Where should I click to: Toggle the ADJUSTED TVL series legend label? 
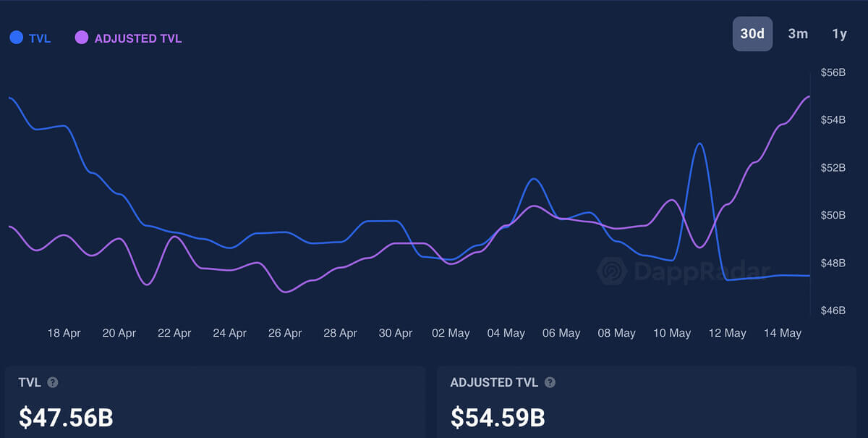click(138, 38)
